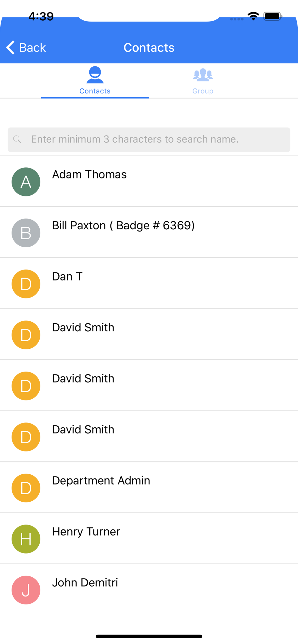Tap the gray B avatar circle
The image size is (298, 644).
pyautogui.click(x=26, y=233)
